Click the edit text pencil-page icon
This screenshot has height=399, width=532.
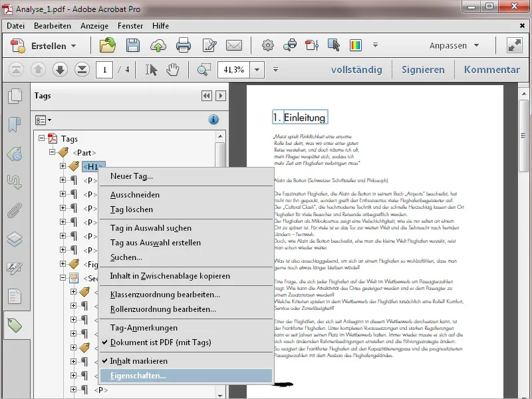click(209, 45)
